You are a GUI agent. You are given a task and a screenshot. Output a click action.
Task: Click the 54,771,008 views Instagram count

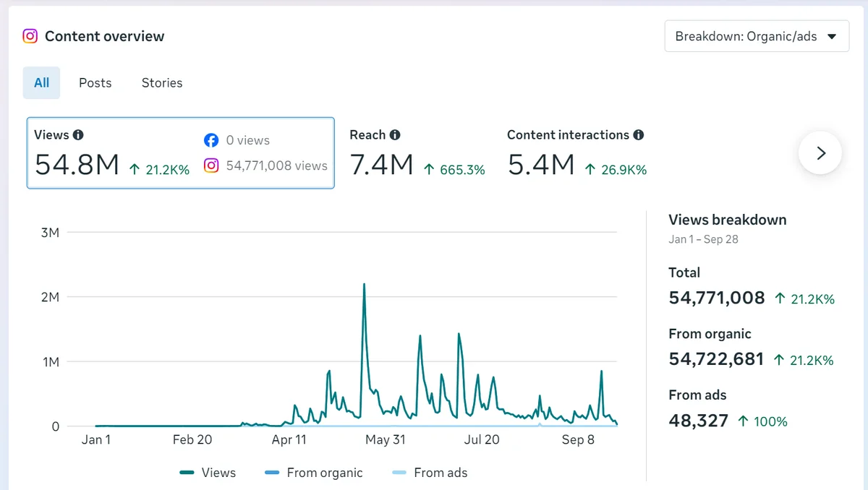pyautogui.click(x=277, y=166)
